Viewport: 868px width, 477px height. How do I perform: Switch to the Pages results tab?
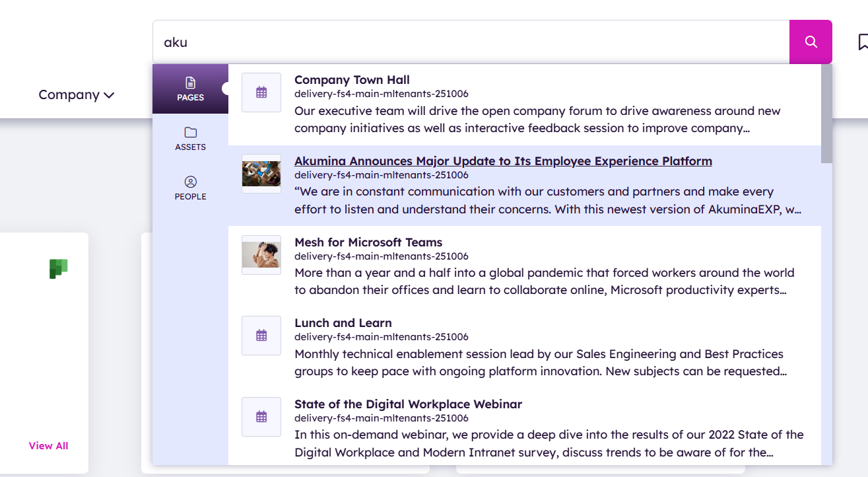[190, 89]
